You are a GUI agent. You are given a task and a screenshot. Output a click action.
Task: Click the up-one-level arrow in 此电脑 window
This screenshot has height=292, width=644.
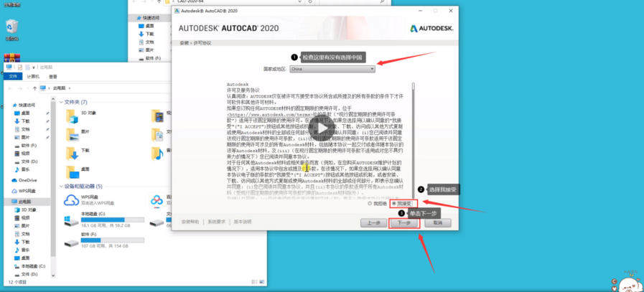pyautogui.click(x=34, y=88)
